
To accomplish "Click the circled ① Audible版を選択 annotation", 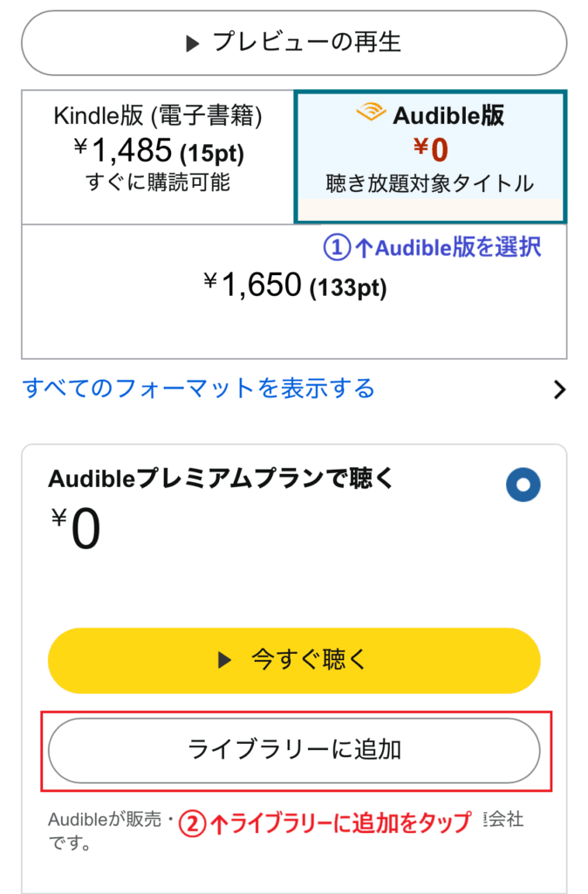I will point(433,248).
